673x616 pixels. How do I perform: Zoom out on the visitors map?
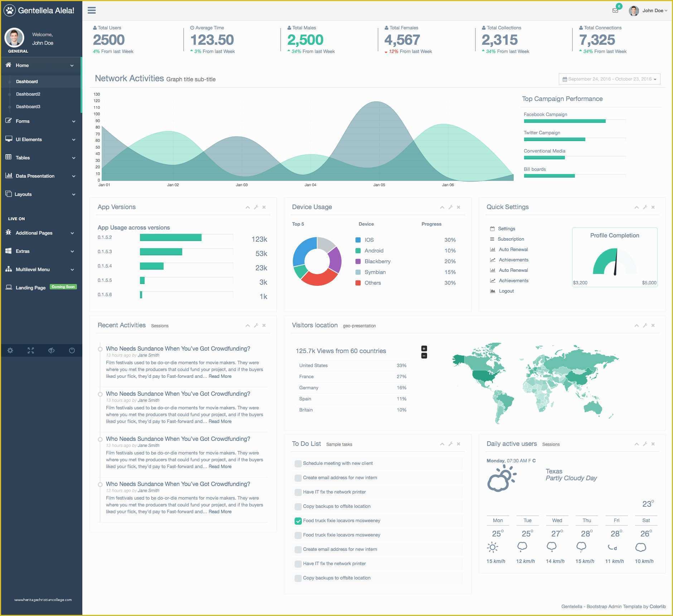click(x=424, y=356)
